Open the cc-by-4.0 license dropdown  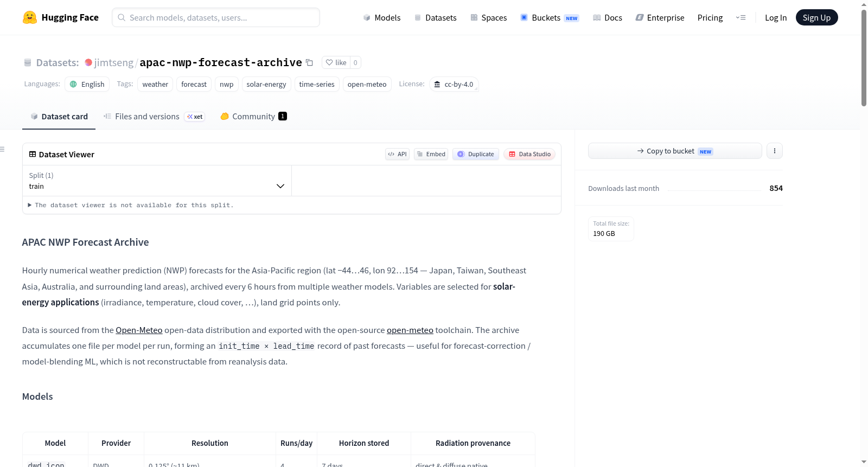coord(454,84)
